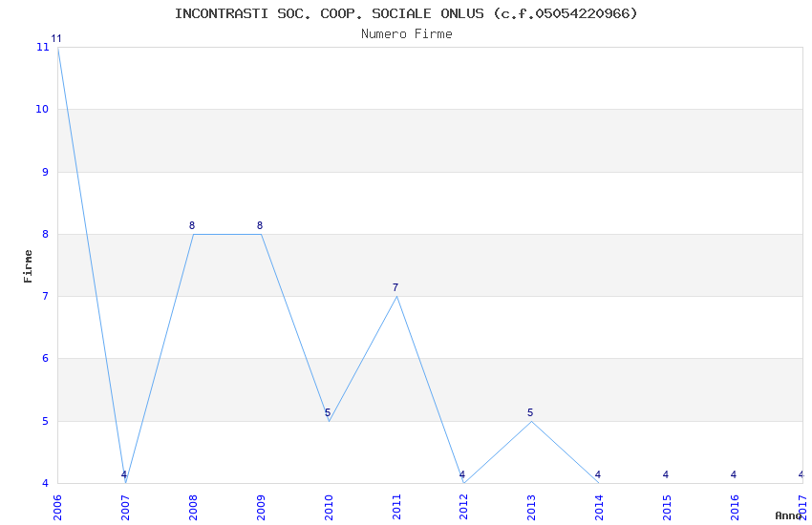This screenshot has width=812, height=525.
Task: Click x-axis year label 2011
Action: (396, 507)
